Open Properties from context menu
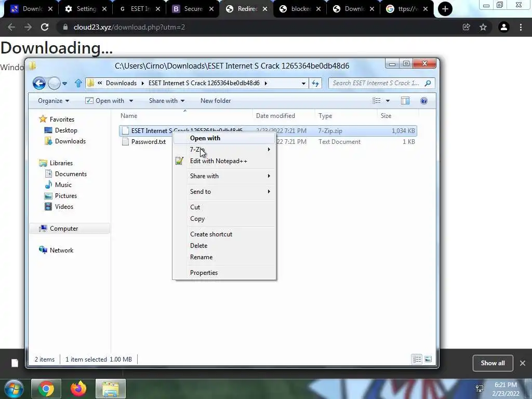The width and height of the screenshot is (532, 399). (224, 273)
